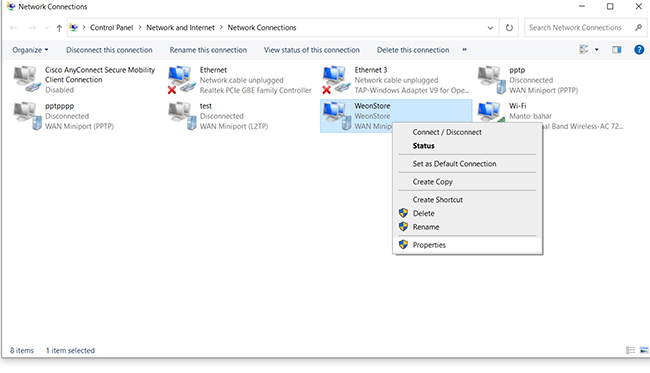Open the recent locations dropdown arrow

(x=47, y=28)
